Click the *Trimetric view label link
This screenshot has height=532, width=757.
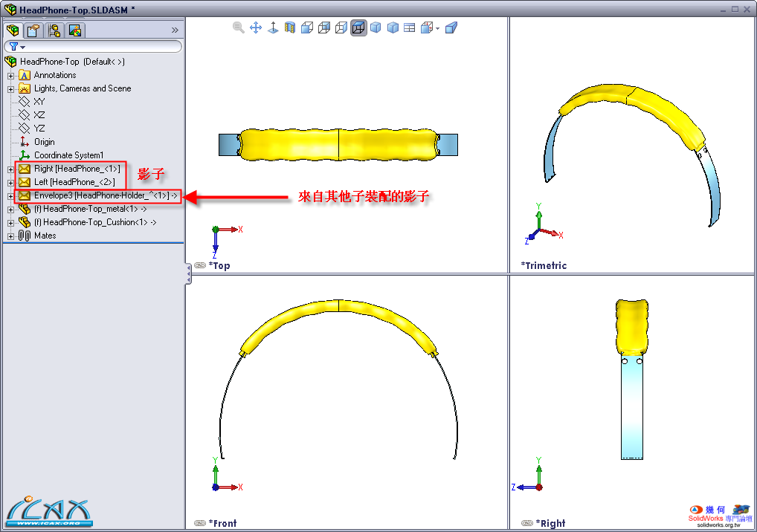pos(544,265)
